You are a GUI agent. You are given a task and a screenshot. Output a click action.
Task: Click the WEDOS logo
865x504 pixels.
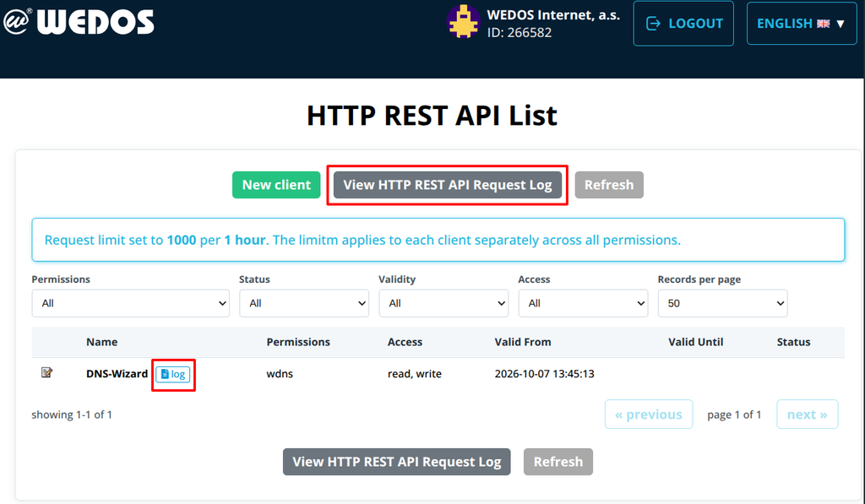(x=79, y=22)
